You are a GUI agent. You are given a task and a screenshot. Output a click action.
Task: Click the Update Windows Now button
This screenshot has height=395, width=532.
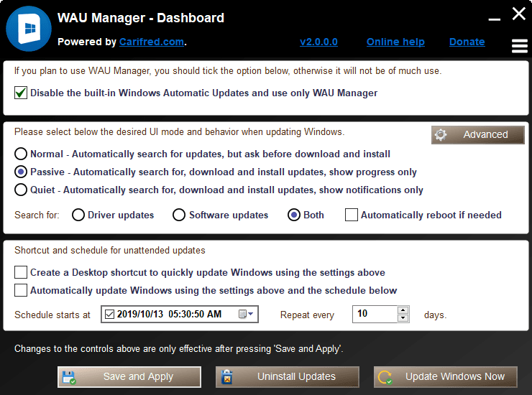446,377
